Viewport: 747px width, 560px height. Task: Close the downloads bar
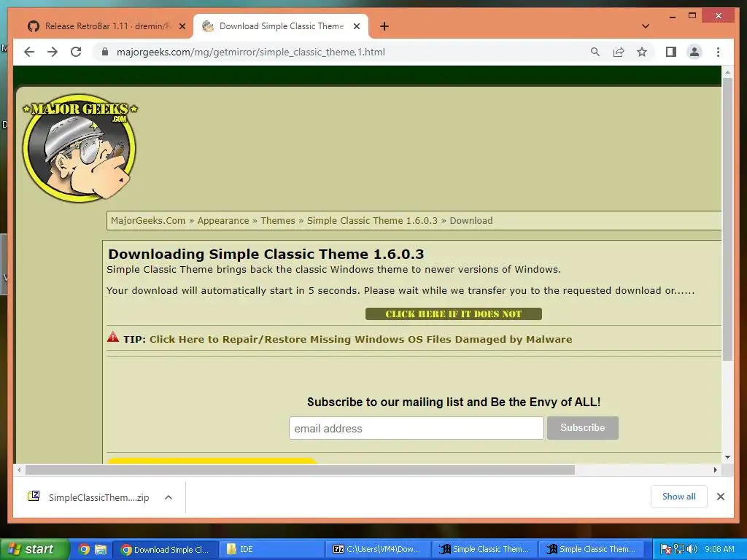(720, 497)
